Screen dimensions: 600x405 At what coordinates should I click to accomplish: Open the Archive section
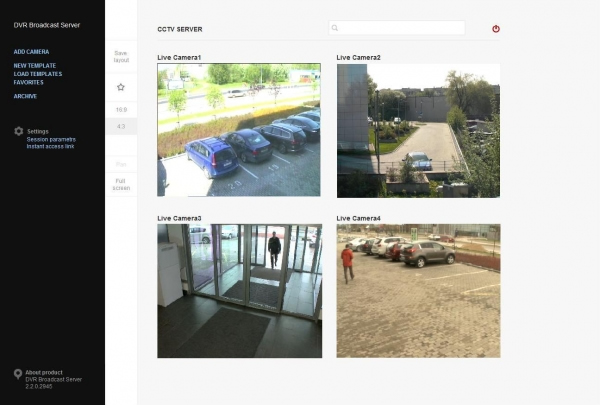click(x=25, y=96)
